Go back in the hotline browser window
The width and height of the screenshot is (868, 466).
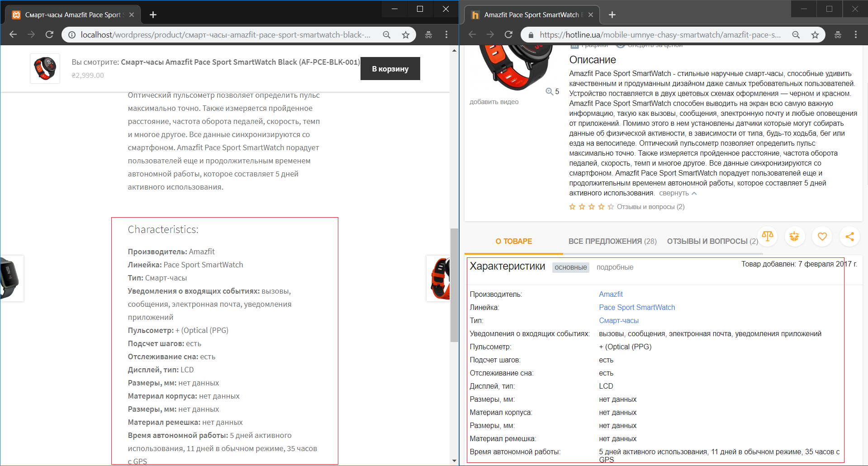point(472,34)
